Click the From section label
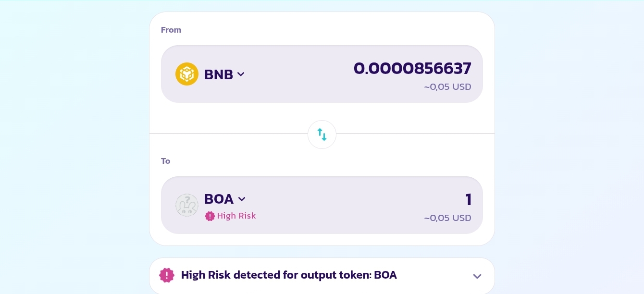This screenshot has height=294, width=644. 171,30
